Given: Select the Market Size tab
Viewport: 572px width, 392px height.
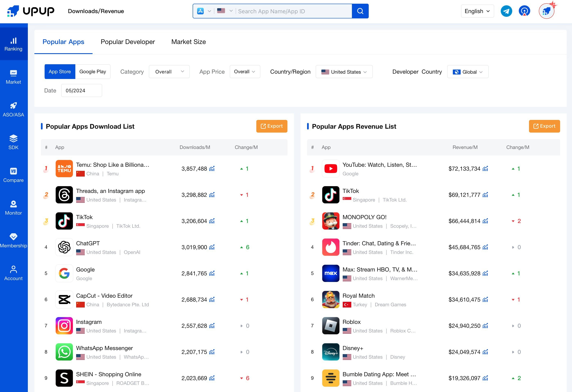Looking at the screenshot, I should (189, 42).
